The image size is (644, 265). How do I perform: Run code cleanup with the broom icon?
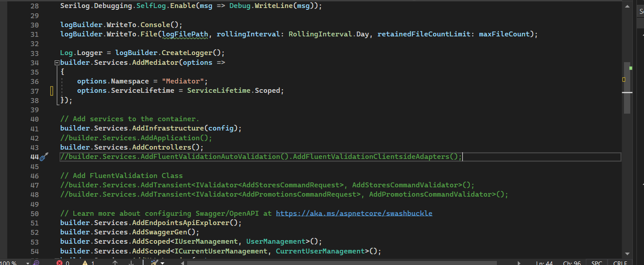154,262
